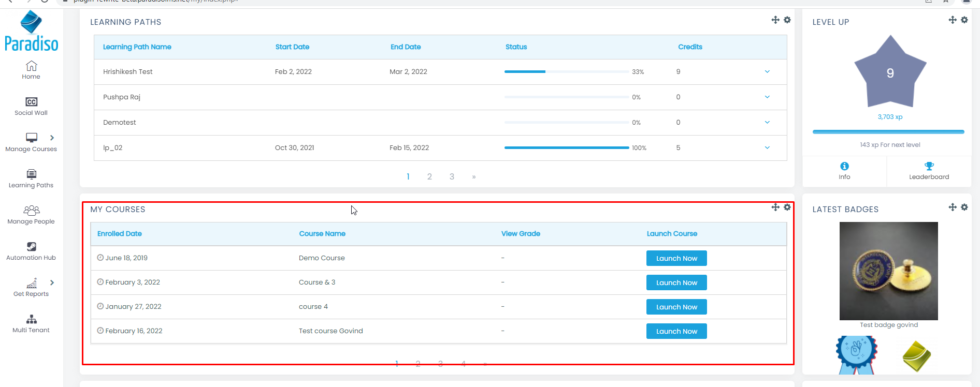Open the Multi Tenant section
Screen dimensions: 980x387
click(x=31, y=320)
